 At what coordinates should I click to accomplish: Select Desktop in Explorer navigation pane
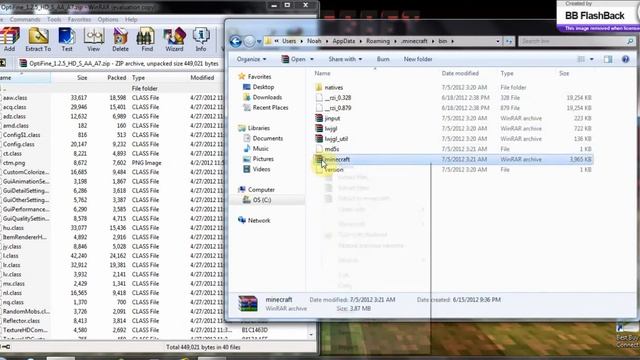(258, 87)
